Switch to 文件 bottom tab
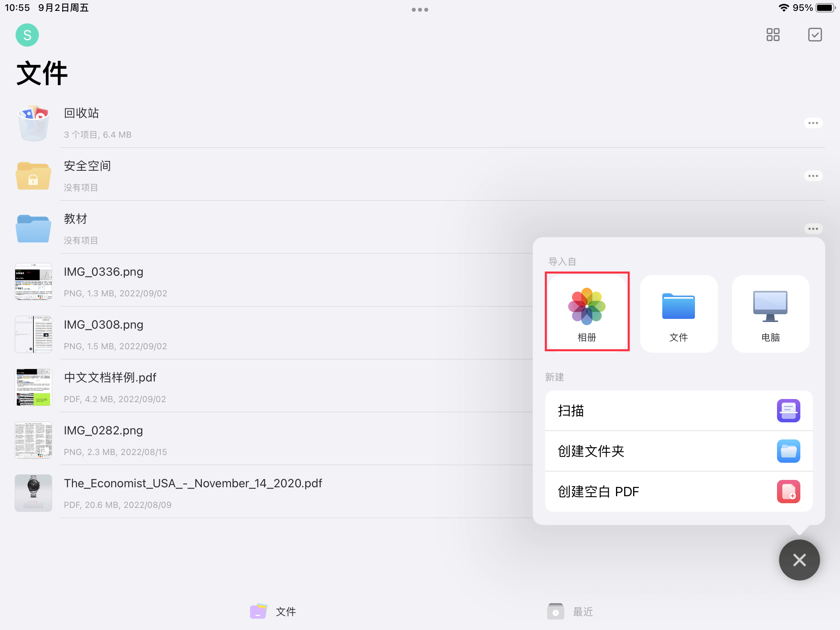 click(x=273, y=611)
